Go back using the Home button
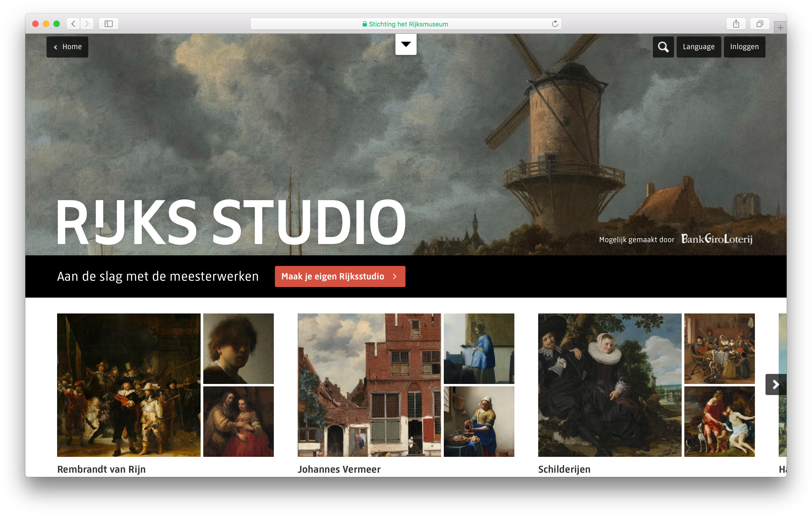Viewport: 812px width, 516px height. (x=67, y=47)
